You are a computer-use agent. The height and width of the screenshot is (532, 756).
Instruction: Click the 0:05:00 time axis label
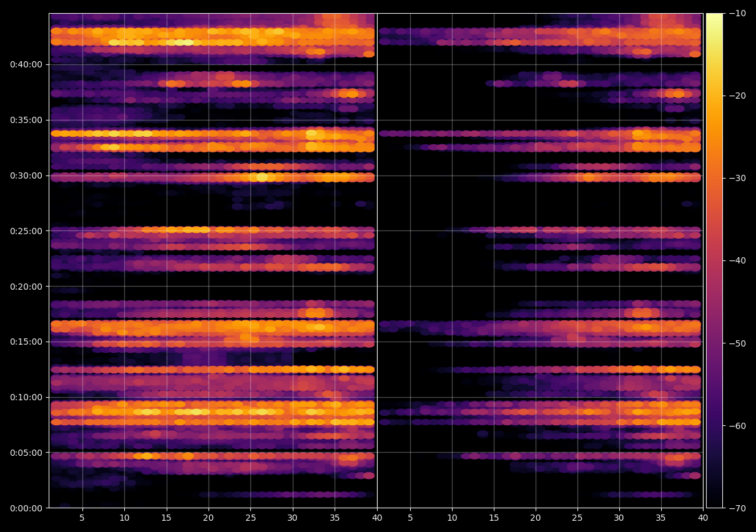point(26,452)
